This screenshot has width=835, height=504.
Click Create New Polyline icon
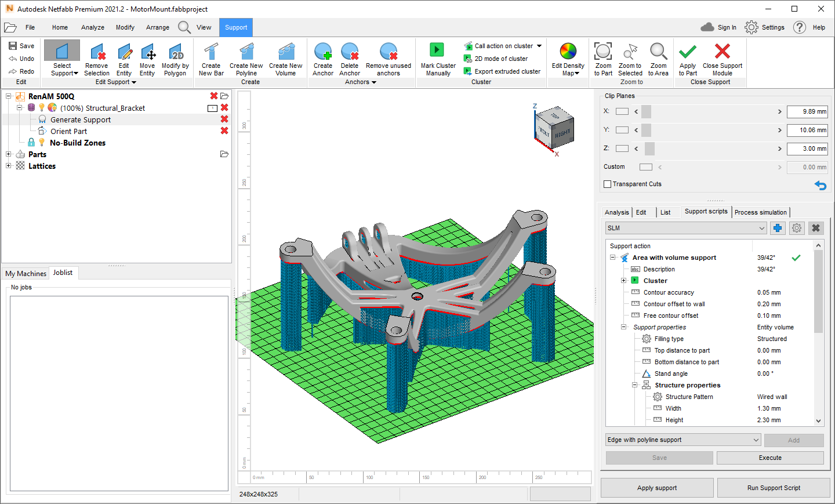tap(246, 52)
